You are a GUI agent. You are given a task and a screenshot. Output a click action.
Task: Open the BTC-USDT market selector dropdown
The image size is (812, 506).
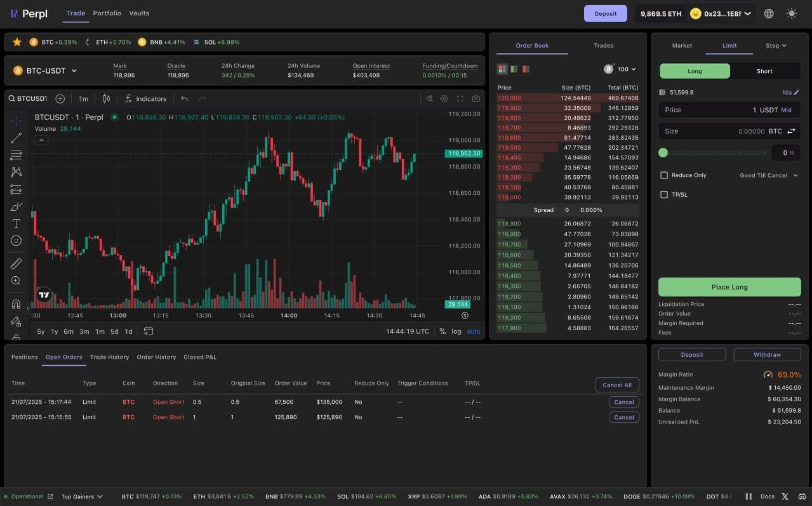45,70
